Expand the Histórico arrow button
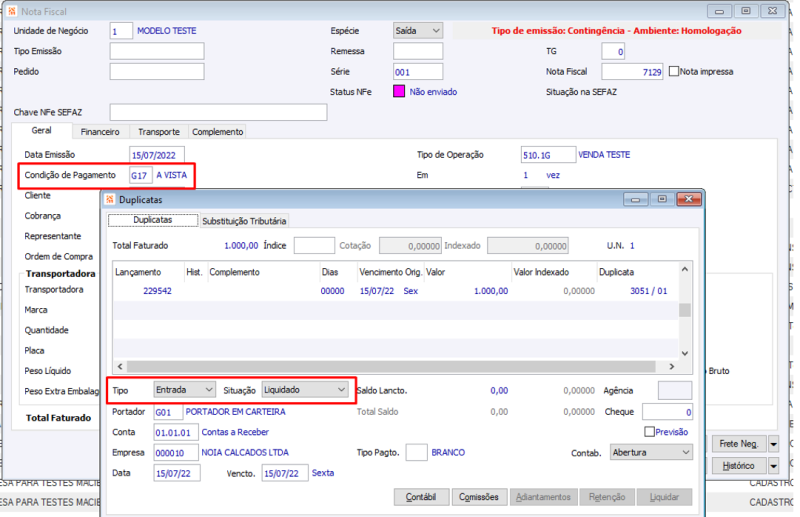Screen dimensions: 800x517 click(x=773, y=465)
